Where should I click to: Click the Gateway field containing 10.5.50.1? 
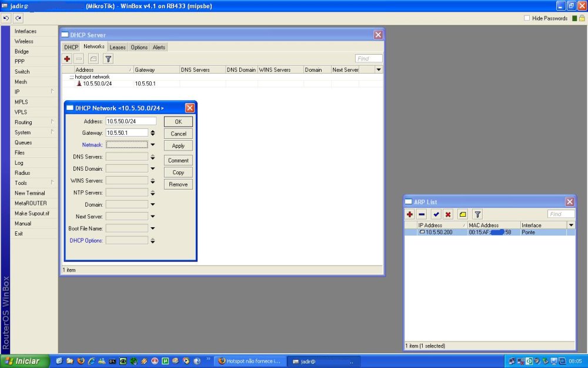(127, 132)
